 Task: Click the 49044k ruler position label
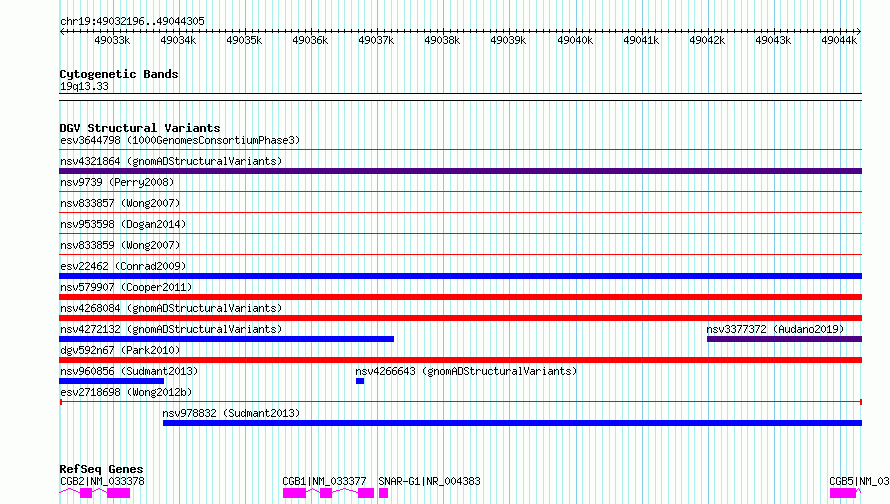coord(839,40)
